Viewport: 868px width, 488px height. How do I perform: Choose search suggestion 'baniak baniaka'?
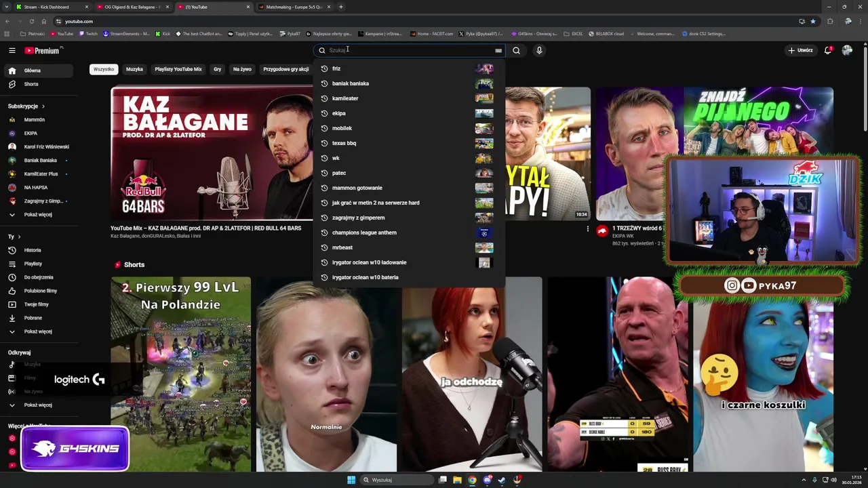(409, 83)
